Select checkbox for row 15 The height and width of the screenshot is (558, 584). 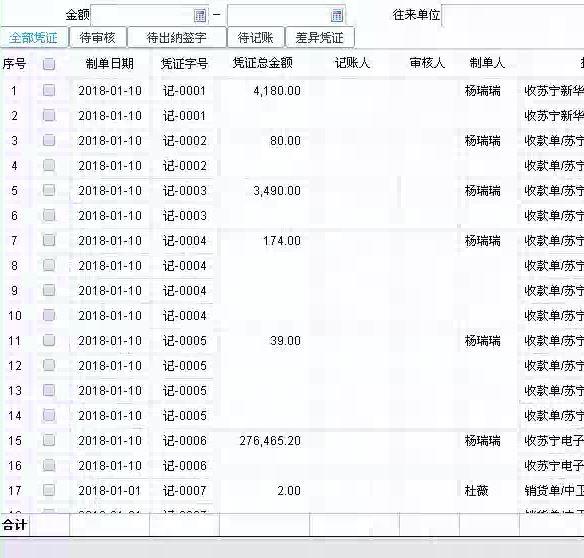49,440
